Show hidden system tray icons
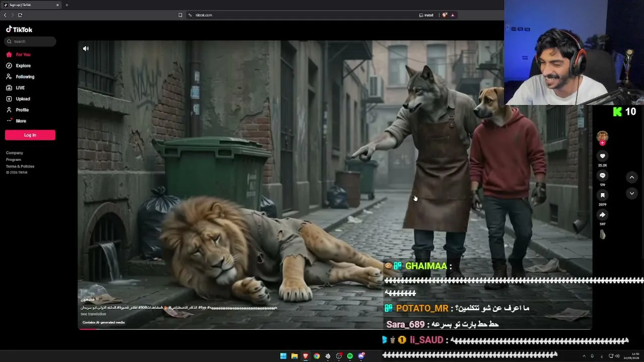Viewport: 644px width, 362px height. coord(584,356)
